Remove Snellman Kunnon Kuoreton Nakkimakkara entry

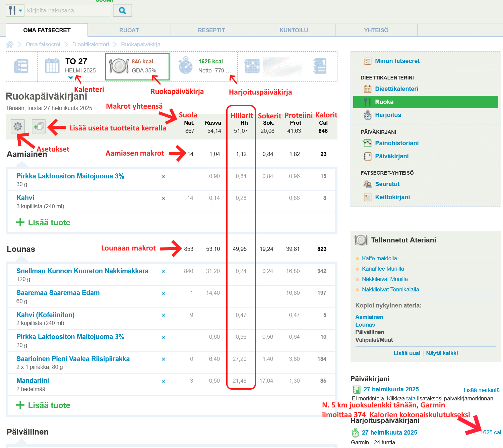tap(164, 271)
